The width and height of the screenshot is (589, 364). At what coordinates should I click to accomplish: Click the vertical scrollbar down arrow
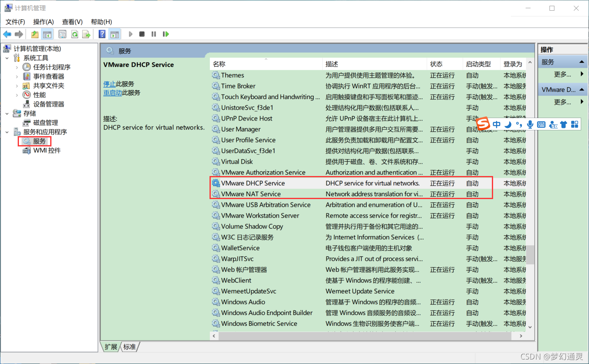[x=531, y=327]
